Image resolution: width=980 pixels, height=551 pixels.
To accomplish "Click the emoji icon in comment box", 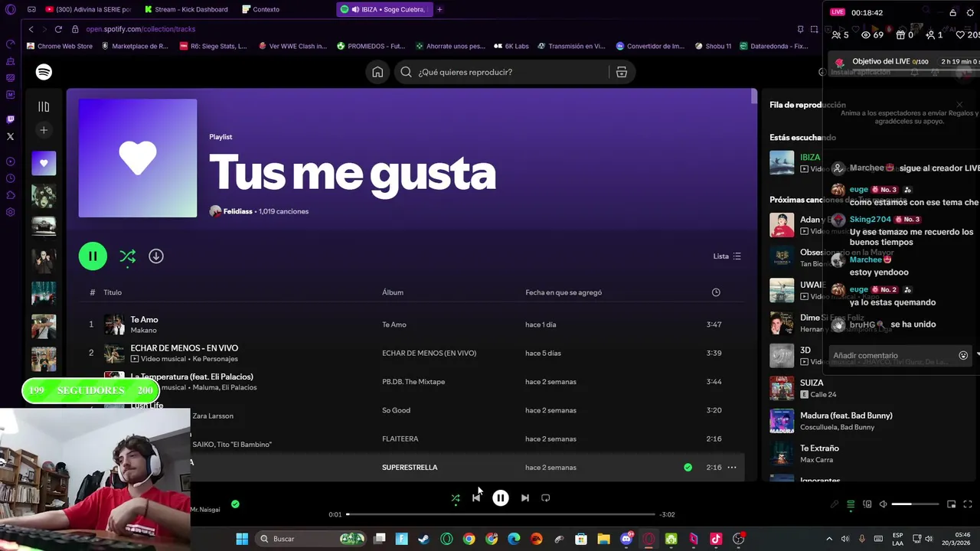I will click(x=963, y=355).
